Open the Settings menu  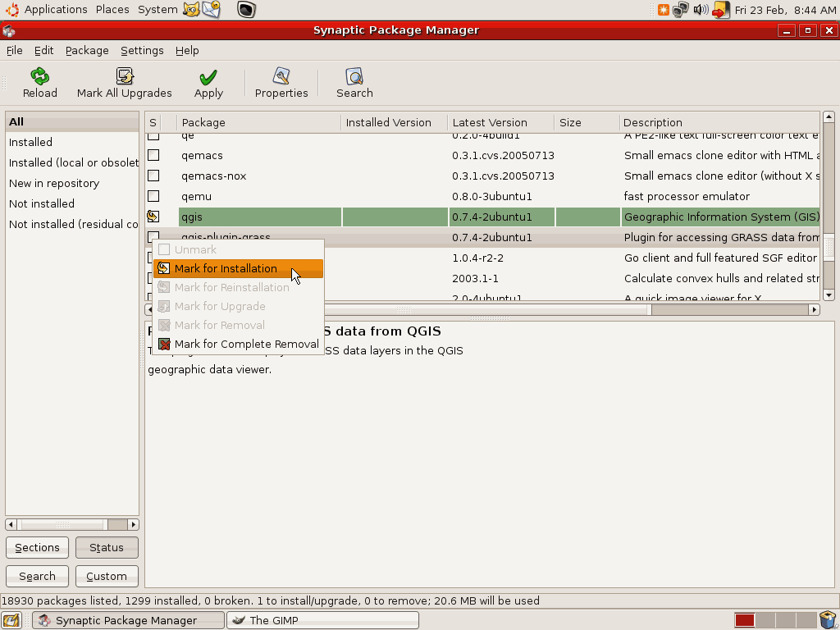tap(142, 50)
